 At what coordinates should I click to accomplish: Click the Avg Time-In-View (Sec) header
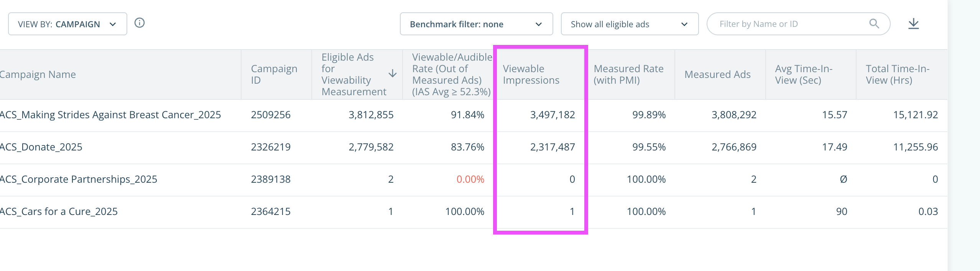coord(804,74)
